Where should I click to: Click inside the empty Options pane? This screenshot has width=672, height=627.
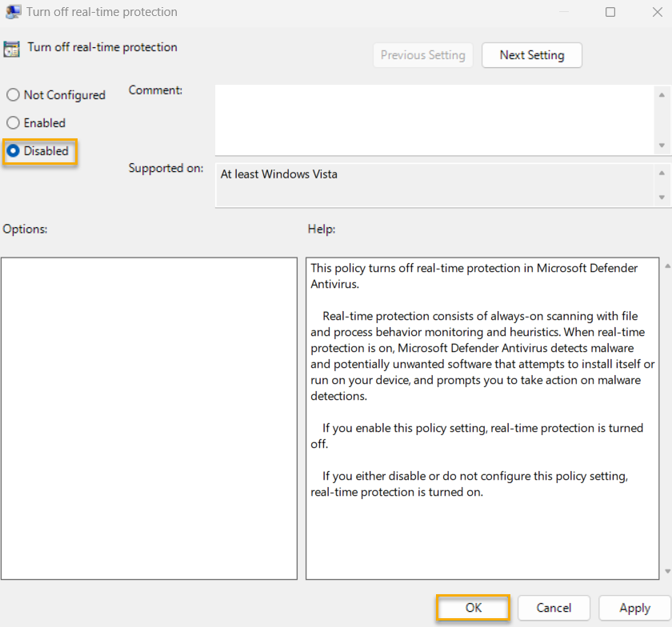click(149, 417)
